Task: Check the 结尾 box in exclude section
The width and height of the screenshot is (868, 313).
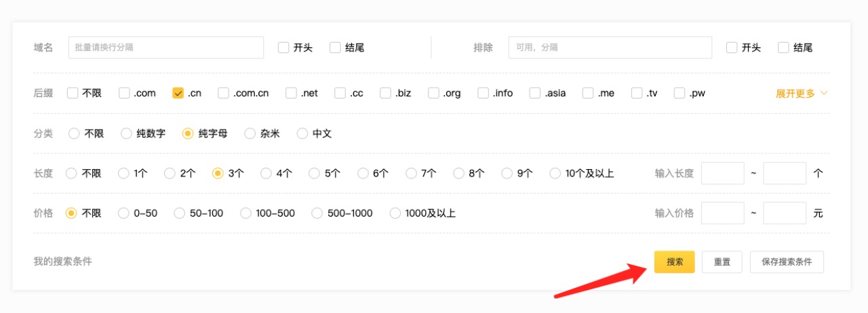Action: [x=783, y=48]
